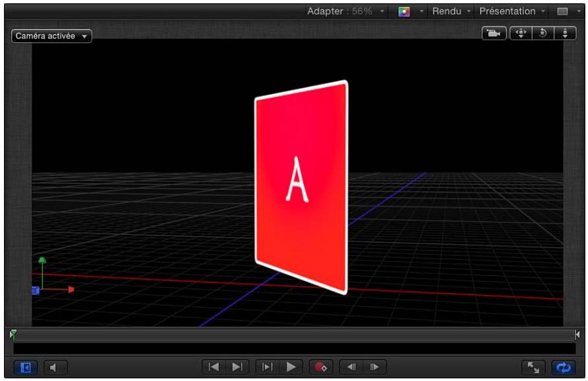Screen dimensions: 588x381
Task: Click the canvas layout rectangle icon
Action: 562,12
